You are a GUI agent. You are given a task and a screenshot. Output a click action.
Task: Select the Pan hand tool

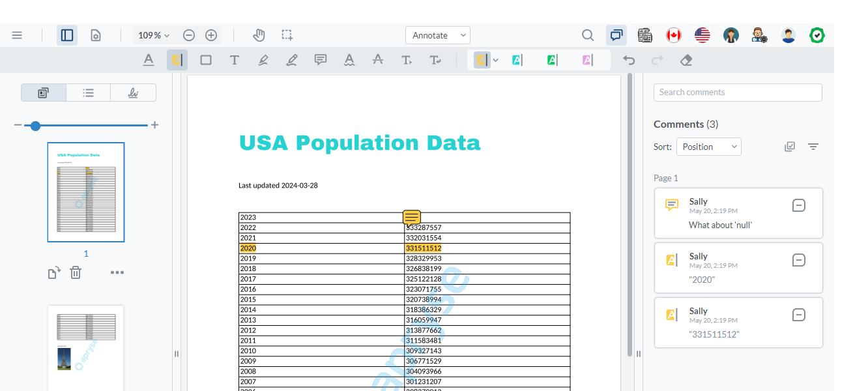tap(259, 35)
